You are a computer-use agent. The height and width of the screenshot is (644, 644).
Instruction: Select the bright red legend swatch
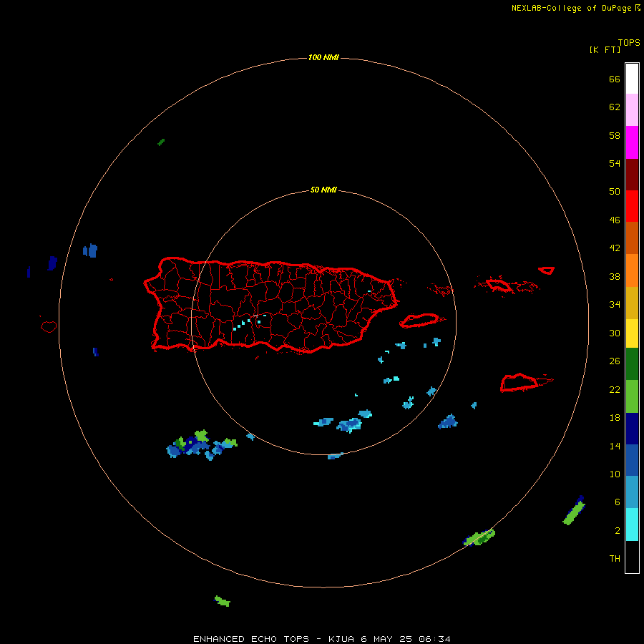coord(632,206)
